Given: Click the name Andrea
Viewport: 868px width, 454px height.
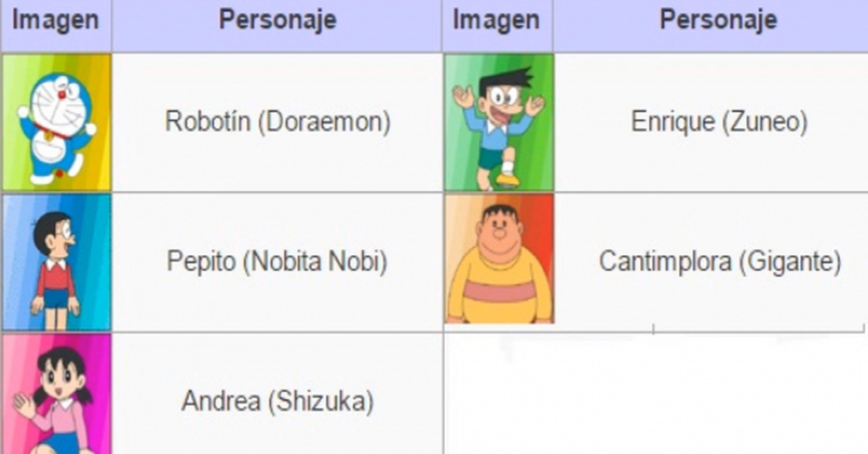Looking at the screenshot, I should 221,401.
